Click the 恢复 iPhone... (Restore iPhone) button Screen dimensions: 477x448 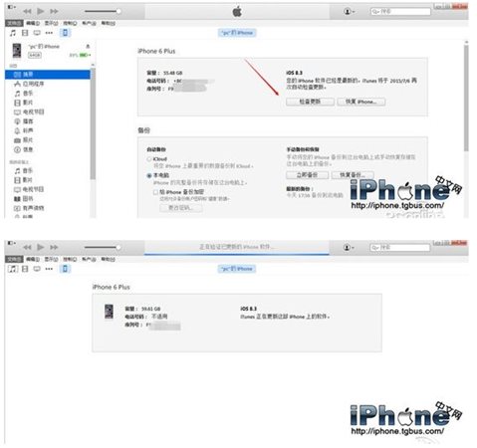pyautogui.click(x=361, y=102)
